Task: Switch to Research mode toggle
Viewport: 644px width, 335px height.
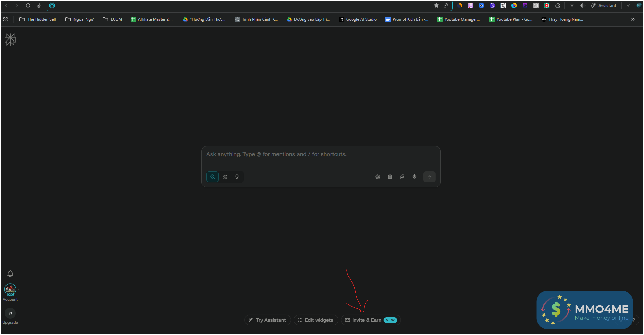Action: pyautogui.click(x=225, y=177)
